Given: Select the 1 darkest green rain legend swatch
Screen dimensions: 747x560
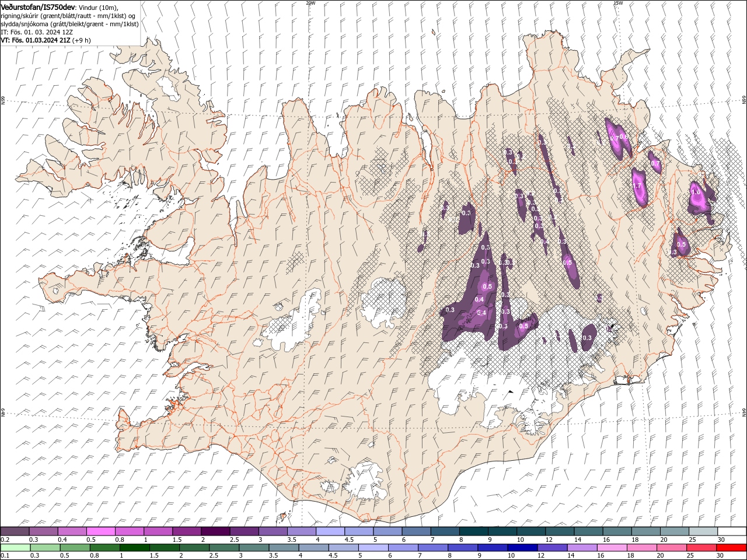Looking at the screenshot, I should [x=134, y=548].
